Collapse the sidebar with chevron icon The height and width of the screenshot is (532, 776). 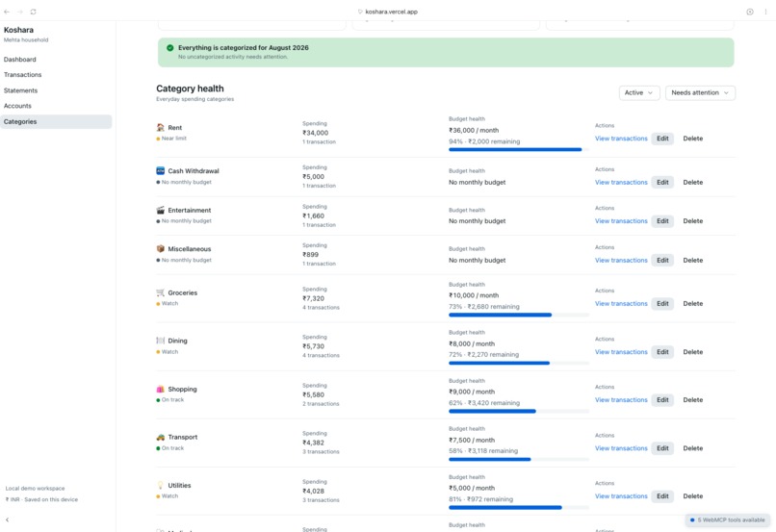[7, 519]
